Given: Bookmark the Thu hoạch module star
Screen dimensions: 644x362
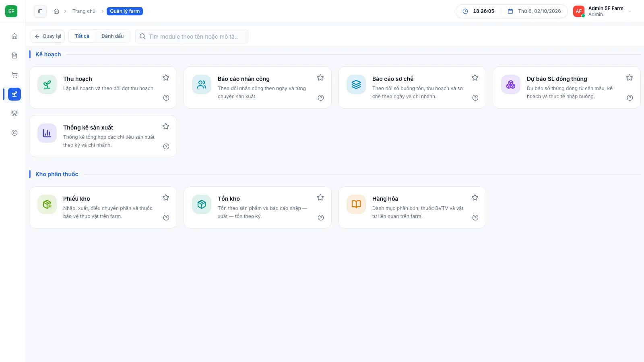Looking at the screenshot, I should (x=166, y=78).
